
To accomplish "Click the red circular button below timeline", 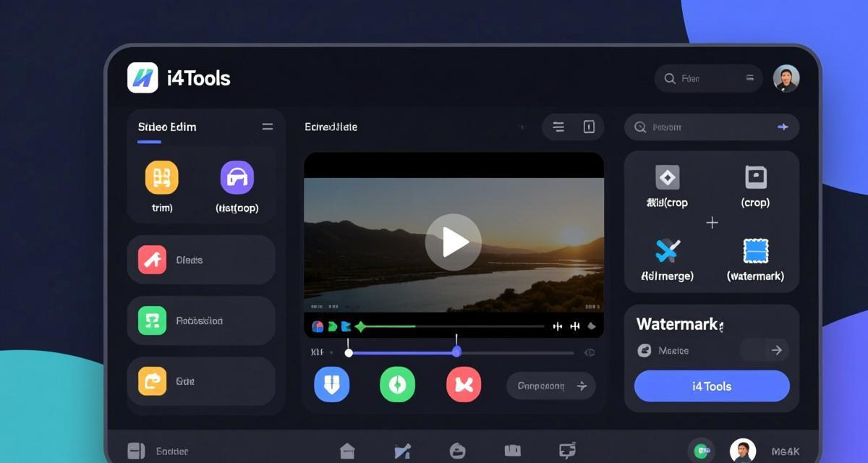I will (463, 384).
